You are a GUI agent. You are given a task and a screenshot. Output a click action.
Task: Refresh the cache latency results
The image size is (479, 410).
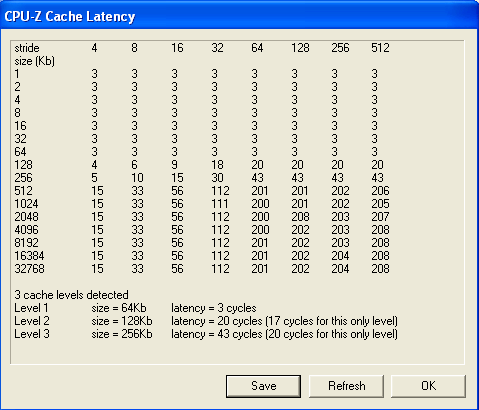346,386
